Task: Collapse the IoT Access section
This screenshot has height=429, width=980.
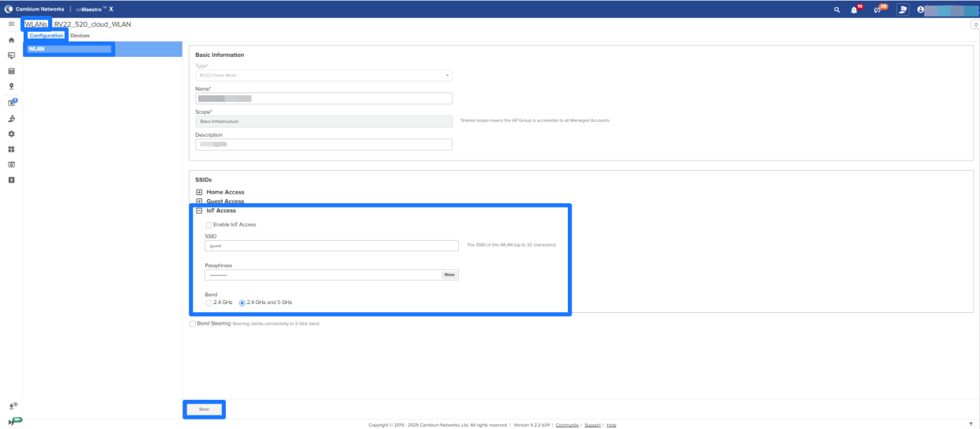Action: 199,211
